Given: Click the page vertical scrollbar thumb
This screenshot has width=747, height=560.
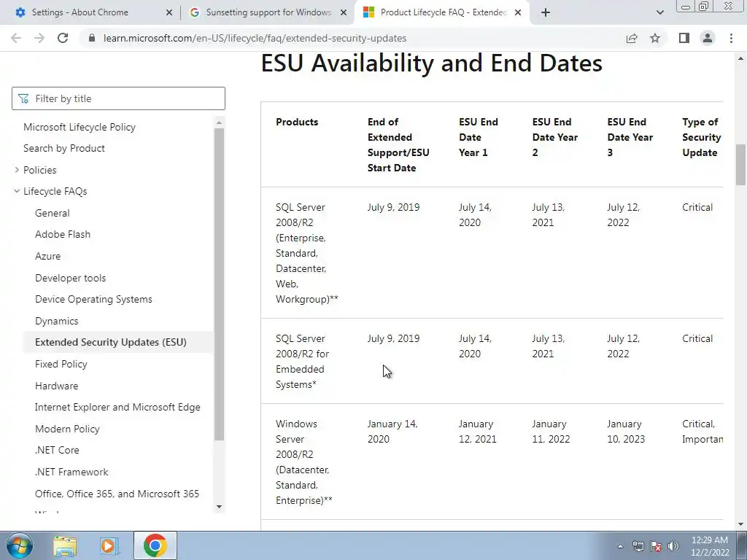Looking at the screenshot, I should [740, 165].
